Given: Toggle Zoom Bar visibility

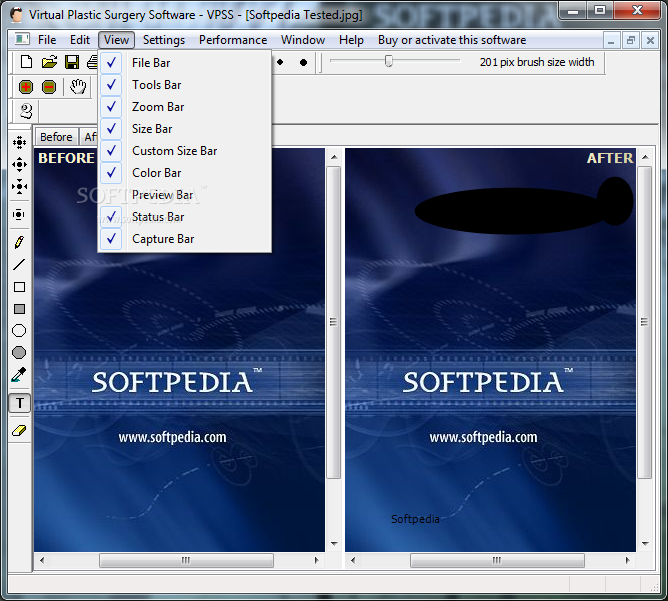Looking at the screenshot, I should coord(185,107).
